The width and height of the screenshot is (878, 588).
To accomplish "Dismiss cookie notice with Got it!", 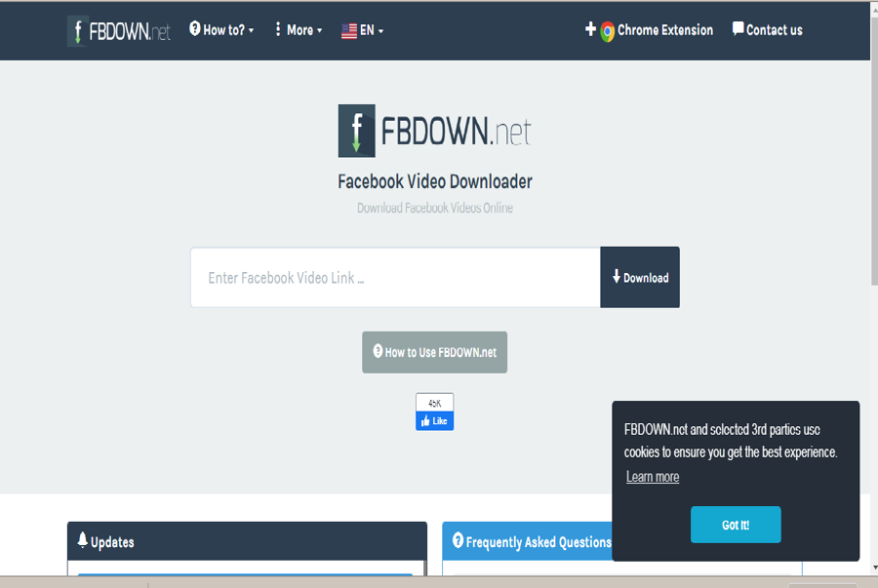I will (x=736, y=525).
